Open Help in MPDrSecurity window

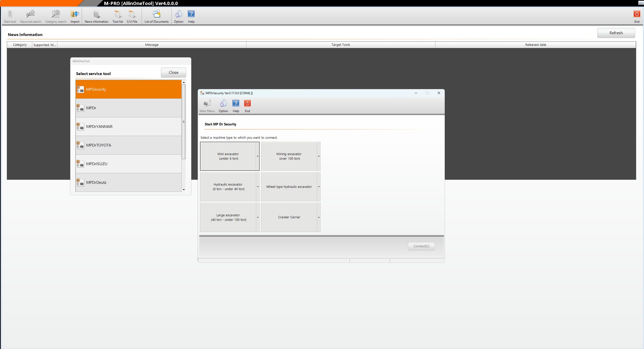click(x=236, y=106)
